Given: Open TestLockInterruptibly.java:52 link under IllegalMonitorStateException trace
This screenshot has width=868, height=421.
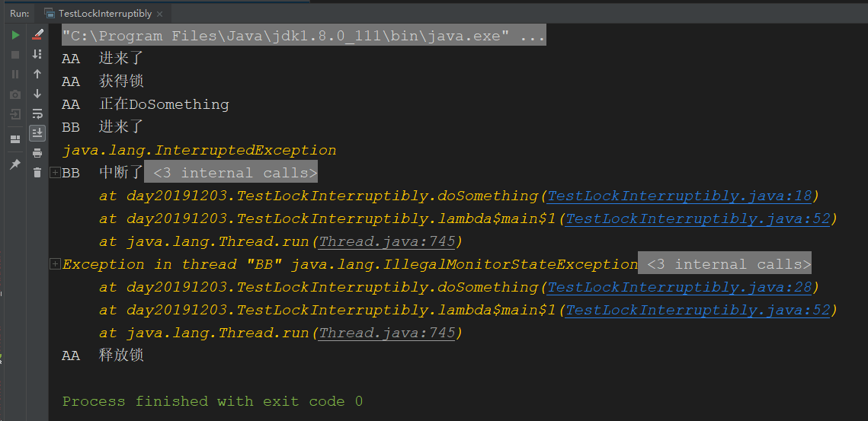Looking at the screenshot, I should (697, 310).
